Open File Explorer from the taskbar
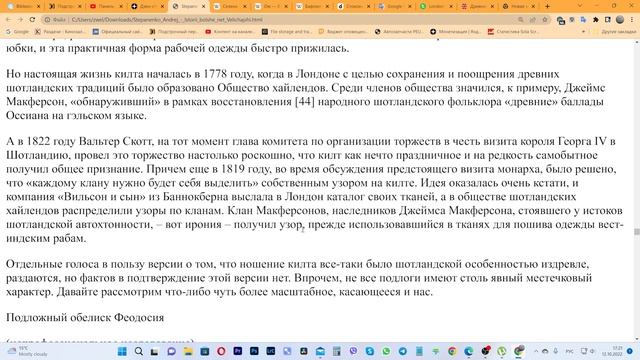The image size is (640, 360). [x=188, y=351]
